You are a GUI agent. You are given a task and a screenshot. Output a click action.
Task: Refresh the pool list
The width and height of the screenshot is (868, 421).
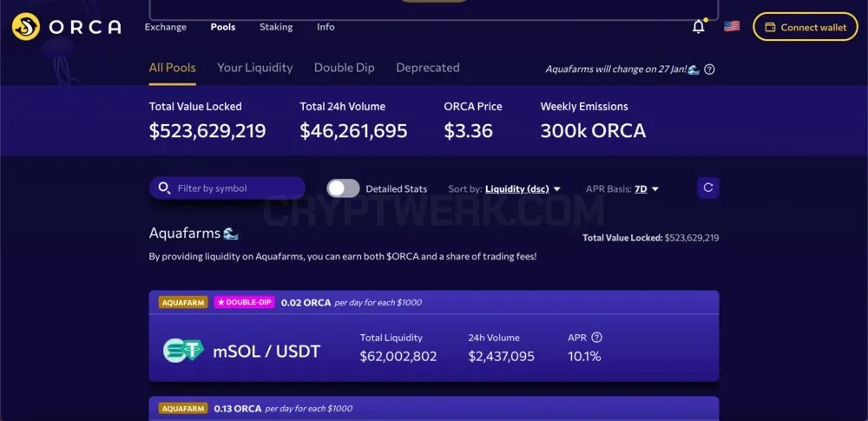coord(708,187)
